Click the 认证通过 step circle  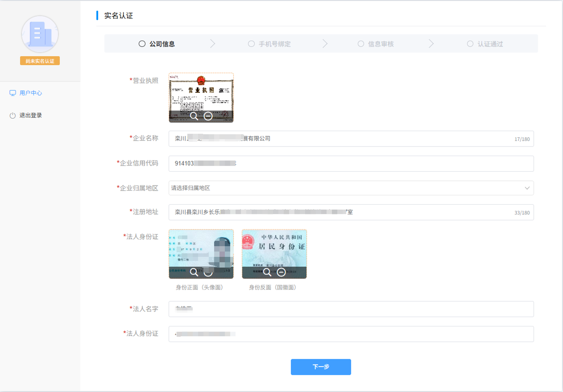470,44
